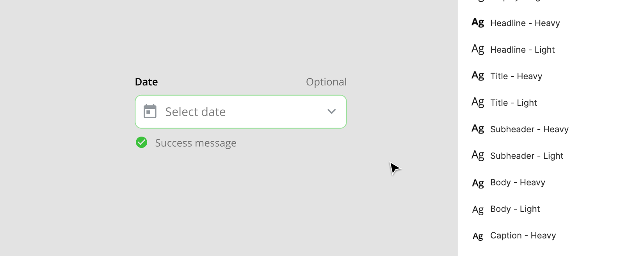Click the Optional label text
This screenshot has height=256, width=644.
[326, 82]
